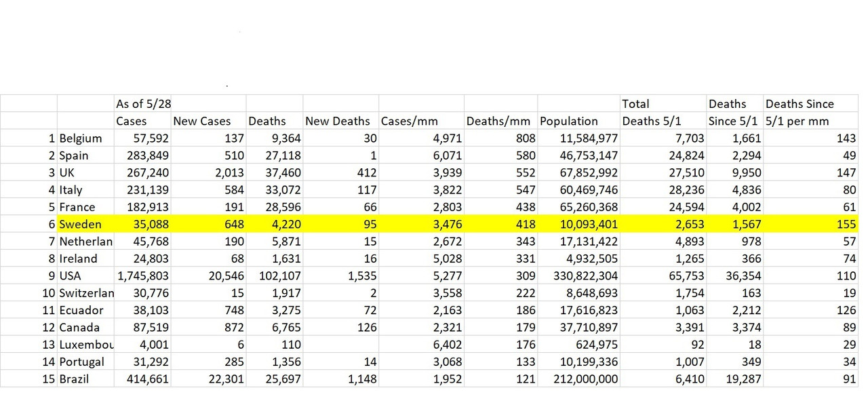Viewport: 868px width, 418px height.
Task: Select Spain's cases/mm value 6,071
Action: (x=421, y=155)
